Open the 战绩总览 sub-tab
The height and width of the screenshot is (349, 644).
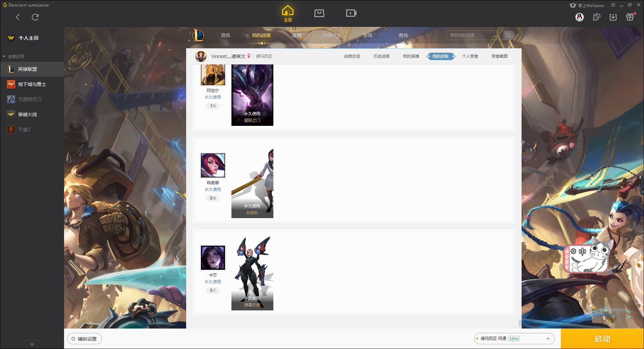(x=352, y=56)
